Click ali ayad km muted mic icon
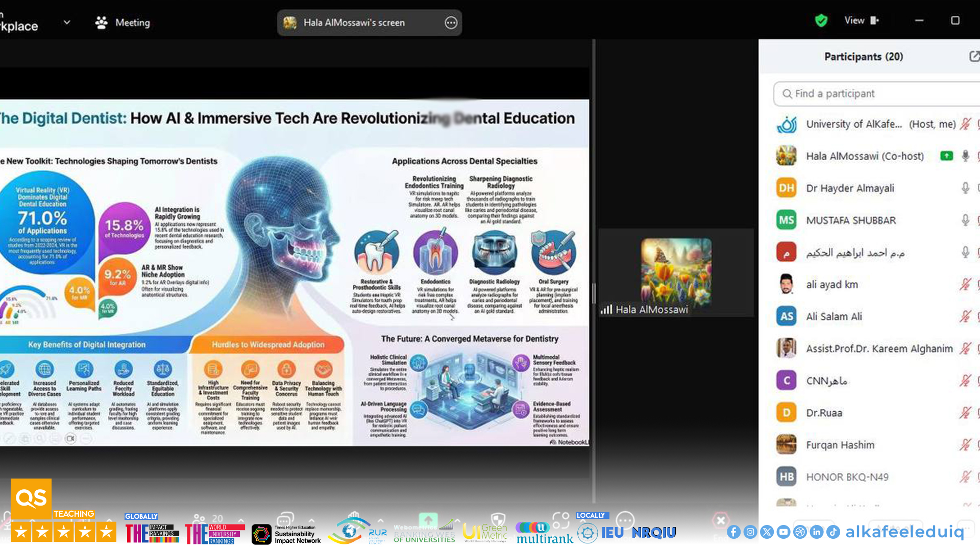 coord(965,285)
